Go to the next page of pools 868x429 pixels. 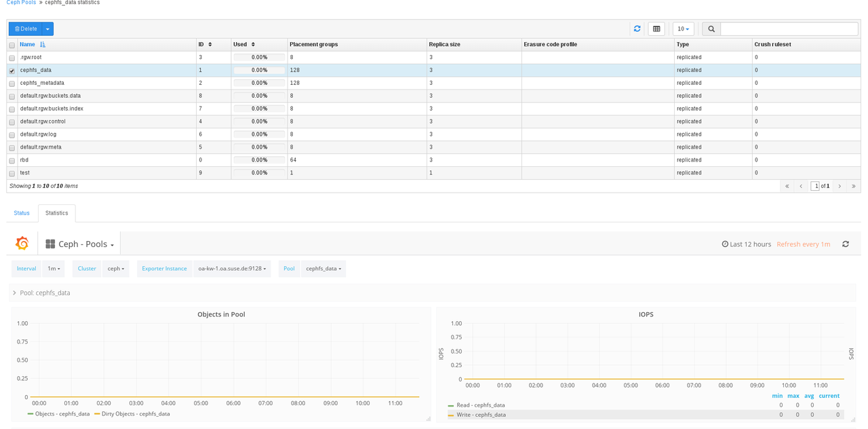point(840,186)
